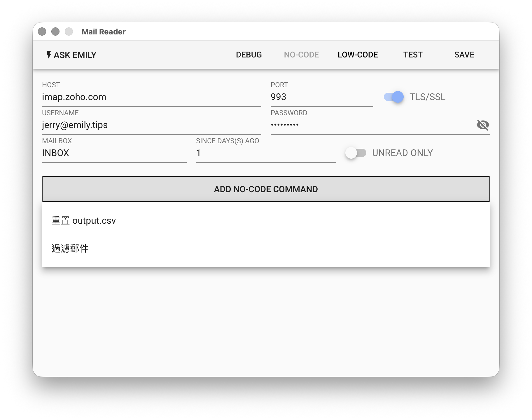Image resolution: width=532 pixels, height=420 pixels.
Task: Choose the 重置 output.csv command
Action: 84,221
